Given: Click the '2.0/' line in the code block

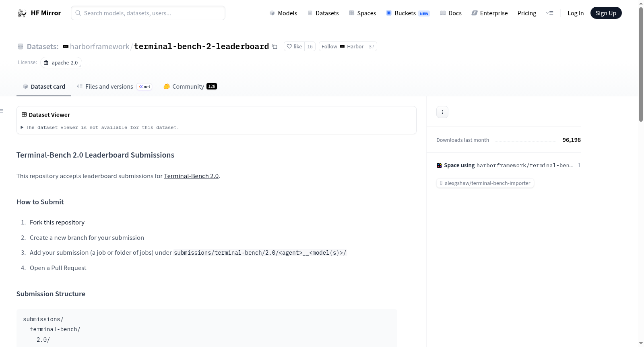Looking at the screenshot, I should (43, 340).
